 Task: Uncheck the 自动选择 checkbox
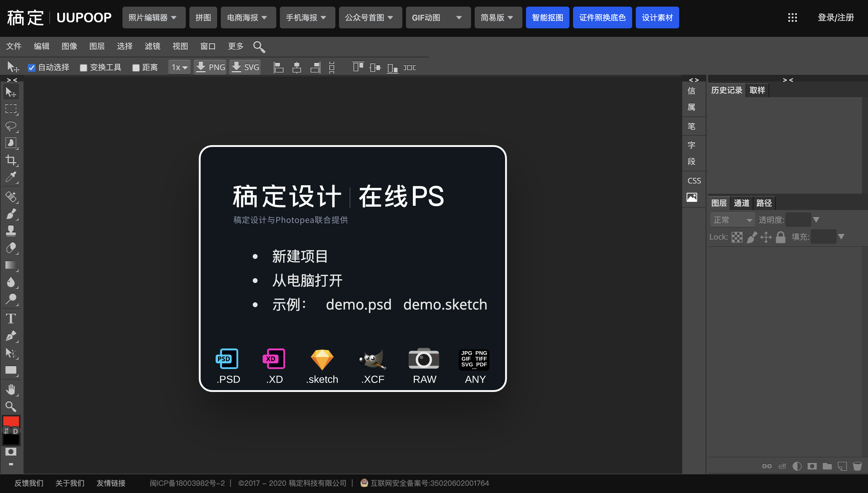pos(31,68)
